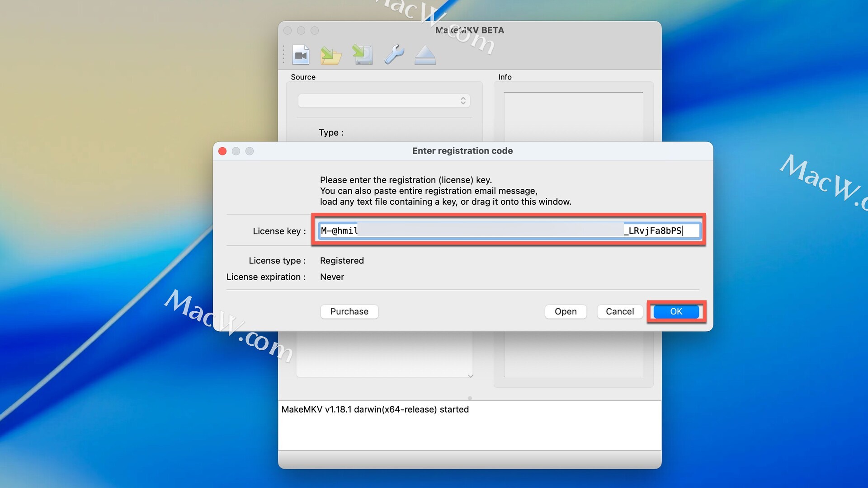Click the Cancel button
Viewport: 868px width, 488px height.
(x=620, y=311)
